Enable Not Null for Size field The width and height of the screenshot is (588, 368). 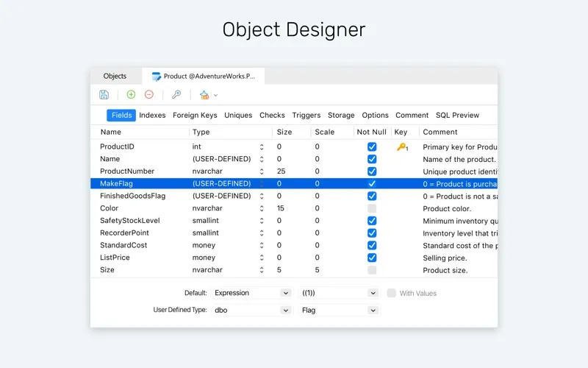tap(372, 270)
